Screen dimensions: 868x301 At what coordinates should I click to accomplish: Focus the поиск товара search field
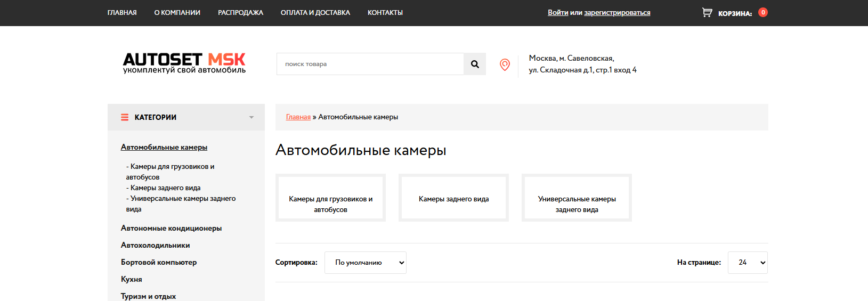[370, 64]
